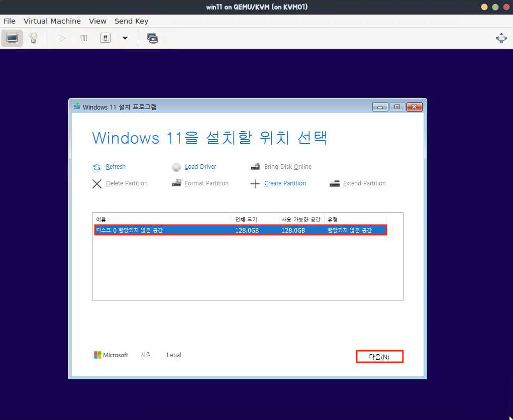Switch console to fullscreen mode
Viewport: 513px width, 420px height.
[501, 38]
